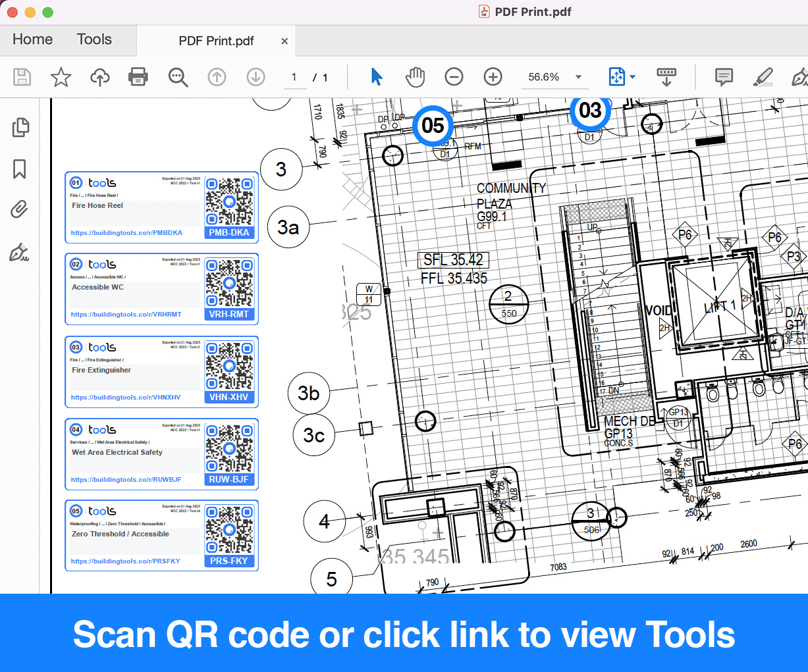The image size is (808, 672).
Task: Open the Attachments paperclip panel
Action: click(20, 210)
